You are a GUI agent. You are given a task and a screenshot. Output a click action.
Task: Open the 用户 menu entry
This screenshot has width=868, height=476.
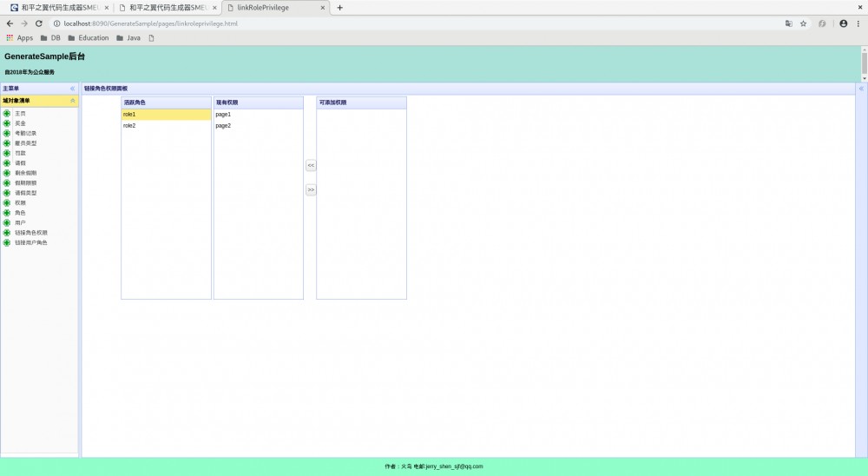20,222
